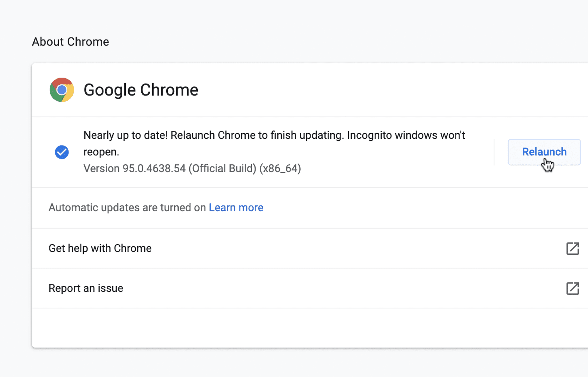Follow the Learn more link
The width and height of the screenshot is (588, 377).
click(236, 208)
